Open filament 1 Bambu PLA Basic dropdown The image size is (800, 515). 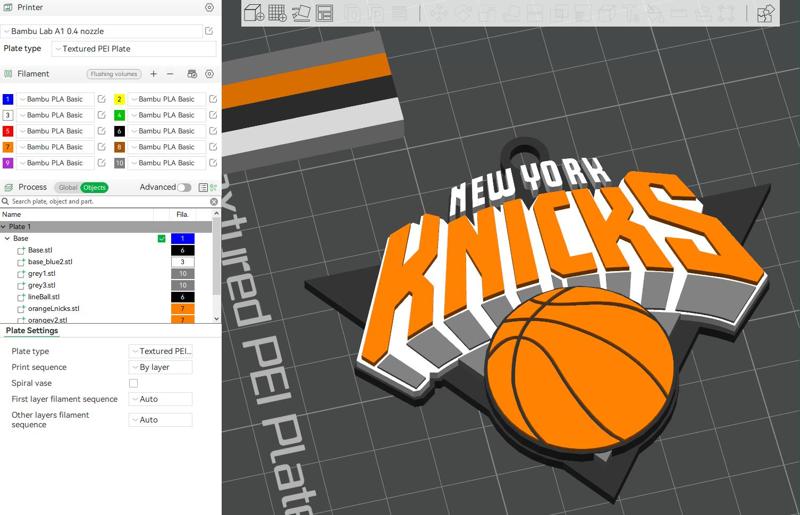pyautogui.click(x=55, y=99)
